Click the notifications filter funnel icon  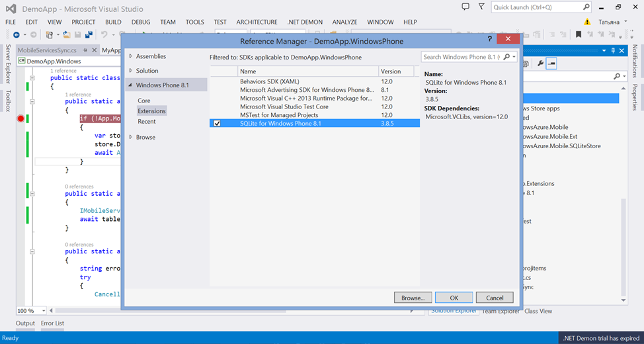click(x=481, y=7)
